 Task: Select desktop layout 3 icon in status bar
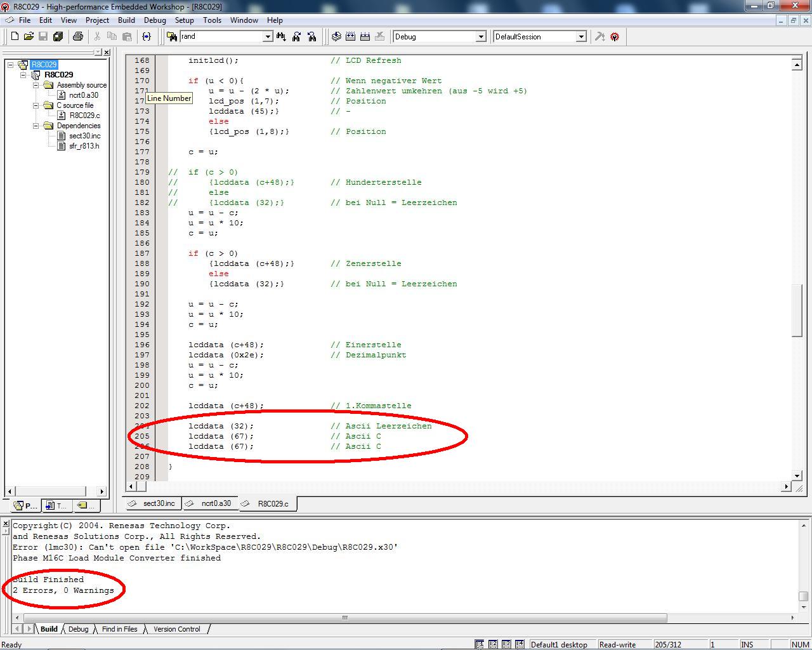tap(506, 644)
